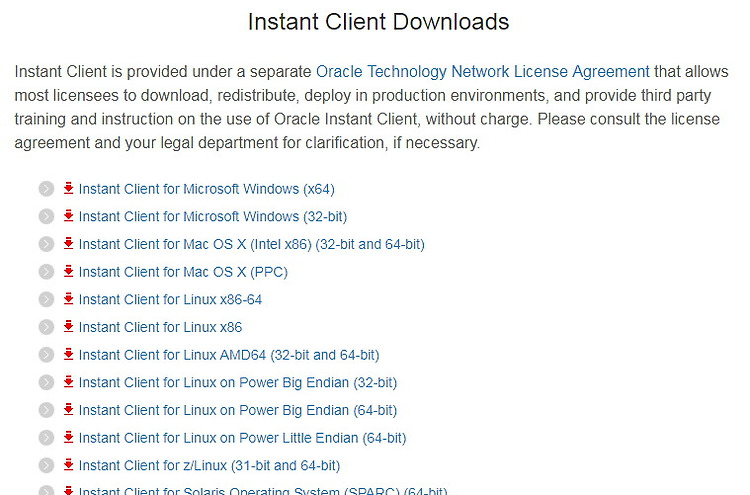The width and height of the screenshot is (750, 495).
Task: Open Instant Client for Microsoft Windows (32-bit)
Action: pos(213,217)
